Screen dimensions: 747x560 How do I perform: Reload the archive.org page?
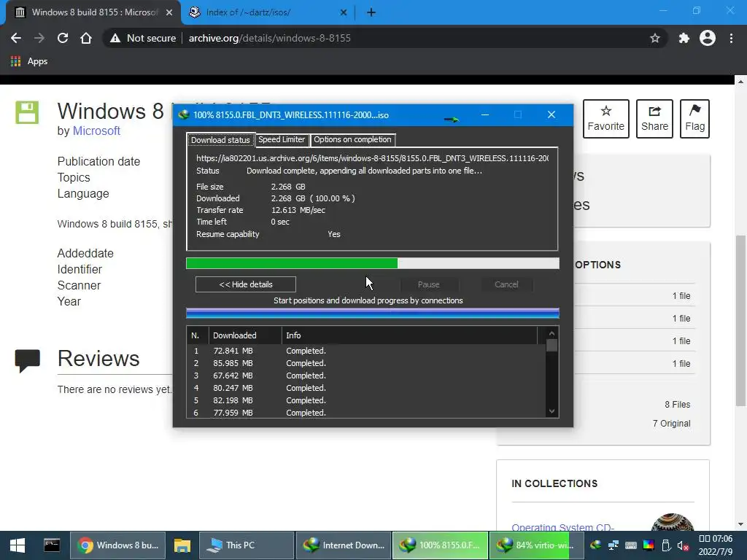[x=63, y=38]
